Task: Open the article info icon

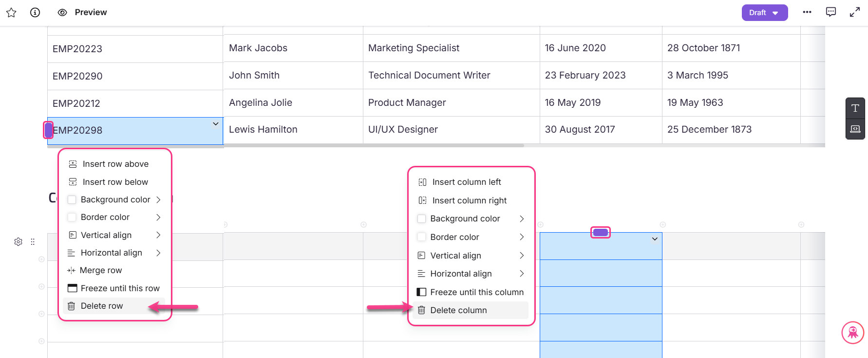Action: [x=35, y=13]
